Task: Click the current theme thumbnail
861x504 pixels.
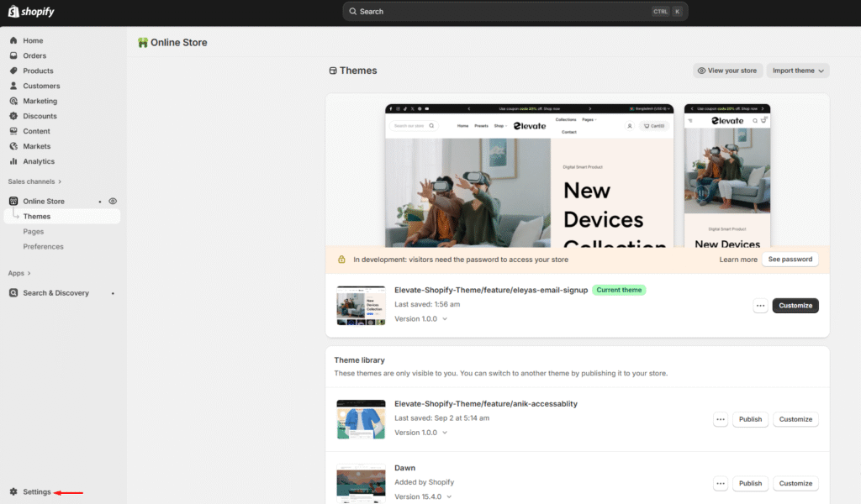Action: click(361, 306)
